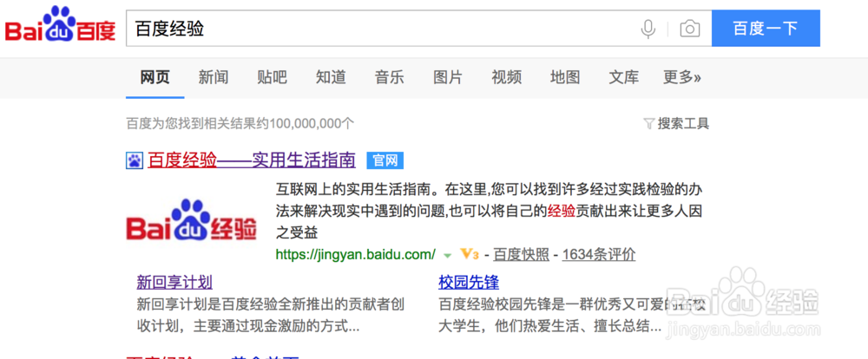868x359 pixels.
Task: Expand the green arrow after jingyan.baidu.com URL
Action: pos(448,256)
